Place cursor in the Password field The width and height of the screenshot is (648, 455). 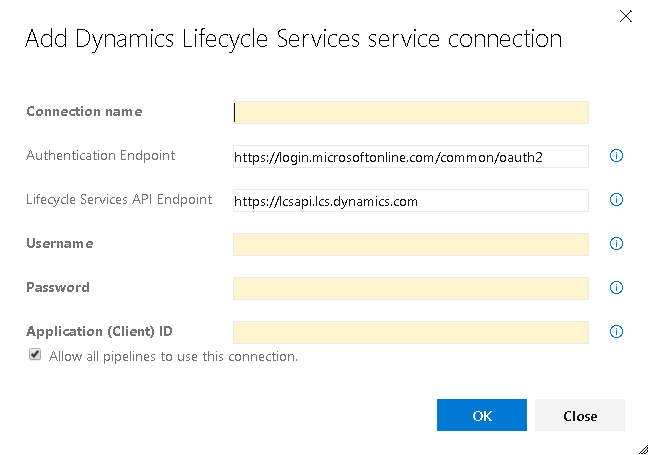pyautogui.click(x=411, y=288)
